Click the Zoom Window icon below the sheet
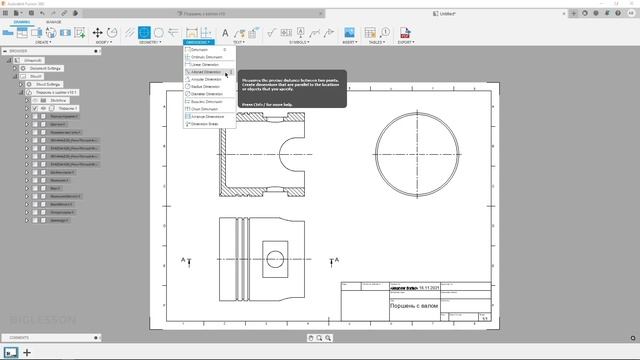The image size is (640, 360). click(x=319, y=338)
